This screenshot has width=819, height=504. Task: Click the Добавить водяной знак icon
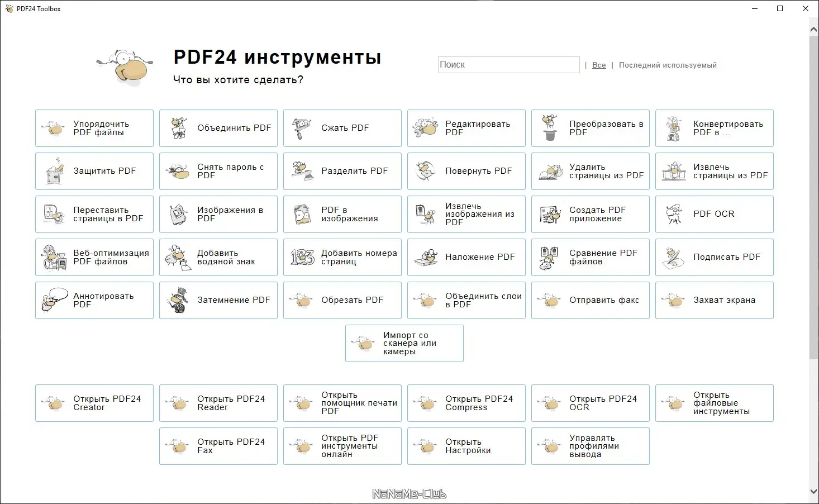(x=178, y=258)
